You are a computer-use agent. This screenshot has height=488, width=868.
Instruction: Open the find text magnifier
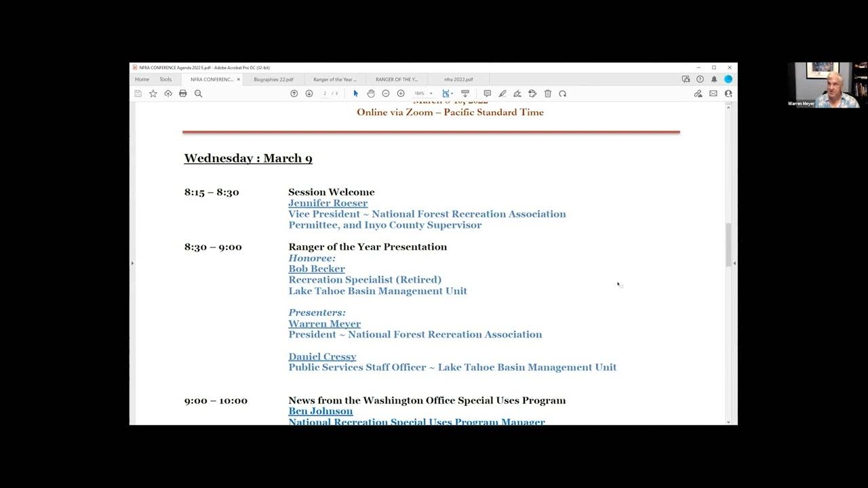[199, 94]
